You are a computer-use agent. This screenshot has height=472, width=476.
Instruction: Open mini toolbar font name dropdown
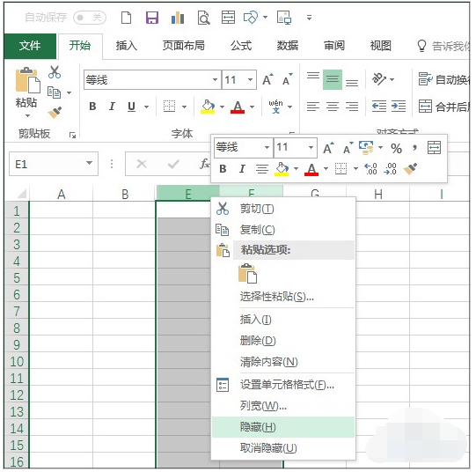tap(267, 147)
